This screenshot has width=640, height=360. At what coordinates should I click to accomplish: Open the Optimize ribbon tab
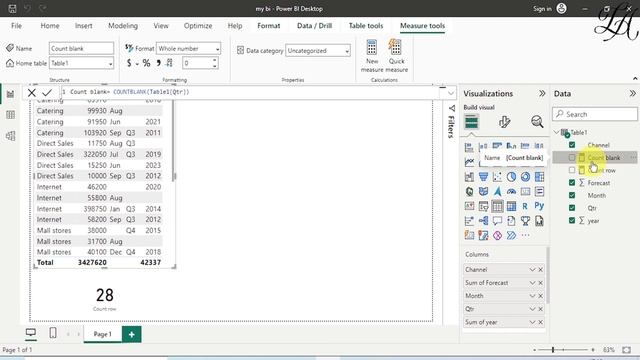[x=198, y=26]
